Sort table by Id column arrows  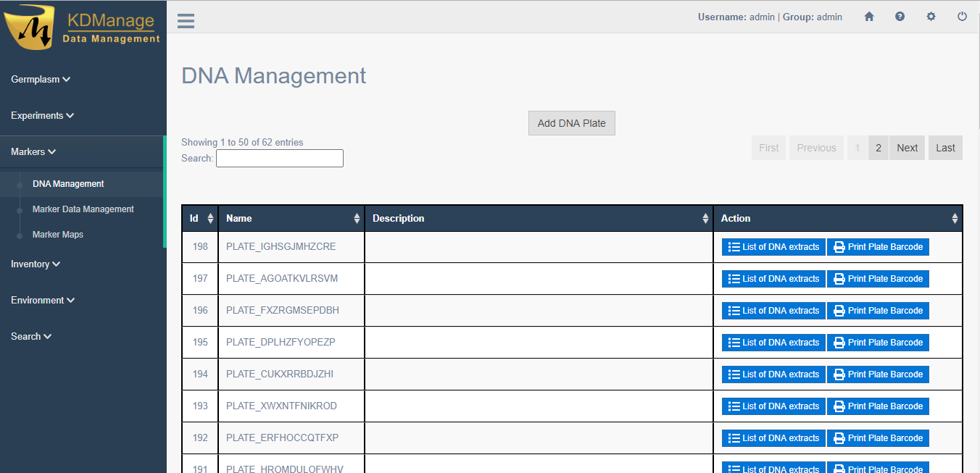(210, 218)
